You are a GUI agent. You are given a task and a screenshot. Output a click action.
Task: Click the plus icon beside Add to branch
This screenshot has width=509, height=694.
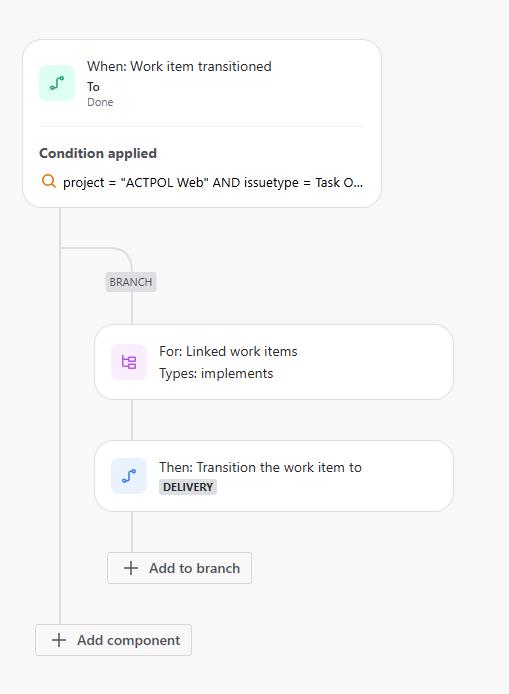point(131,568)
